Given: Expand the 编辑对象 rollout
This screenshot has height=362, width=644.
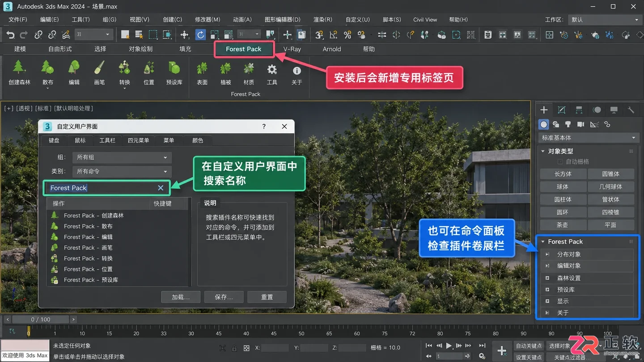Looking at the screenshot, I should click(587, 266).
